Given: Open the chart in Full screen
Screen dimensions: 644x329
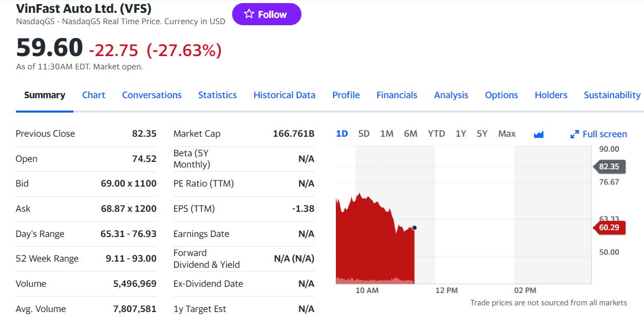Looking at the screenshot, I should pos(598,134).
